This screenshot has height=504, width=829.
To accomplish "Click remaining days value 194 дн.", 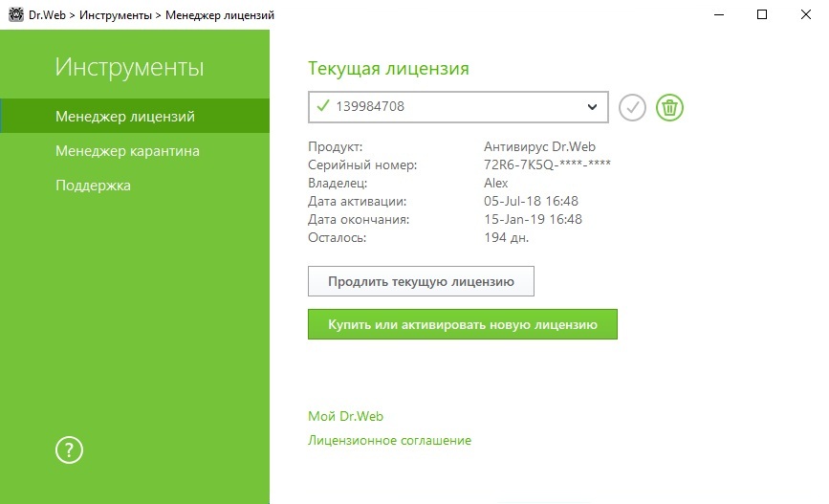I will click(x=506, y=237).
